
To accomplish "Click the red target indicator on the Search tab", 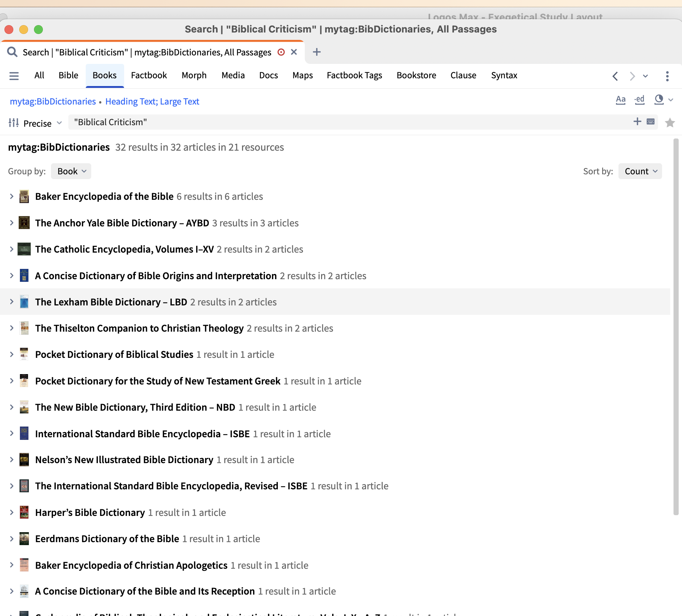I will click(x=281, y=52).
